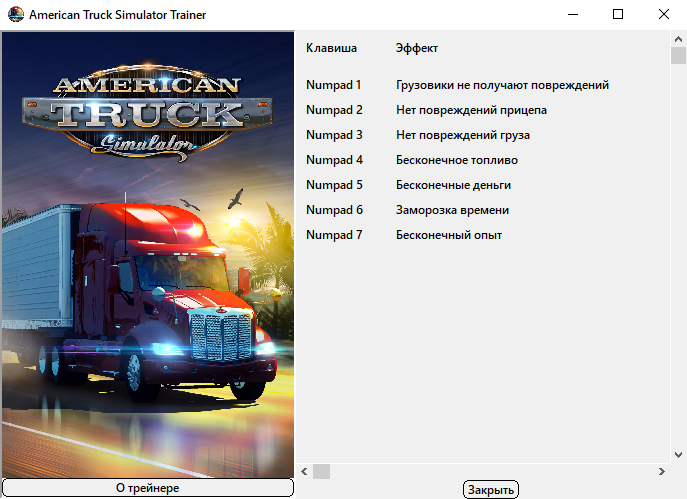Viewport: 687px width, 499px height.
Task: Minimize the trainer window
Action: pyautogui.click(x=573, y=14)
